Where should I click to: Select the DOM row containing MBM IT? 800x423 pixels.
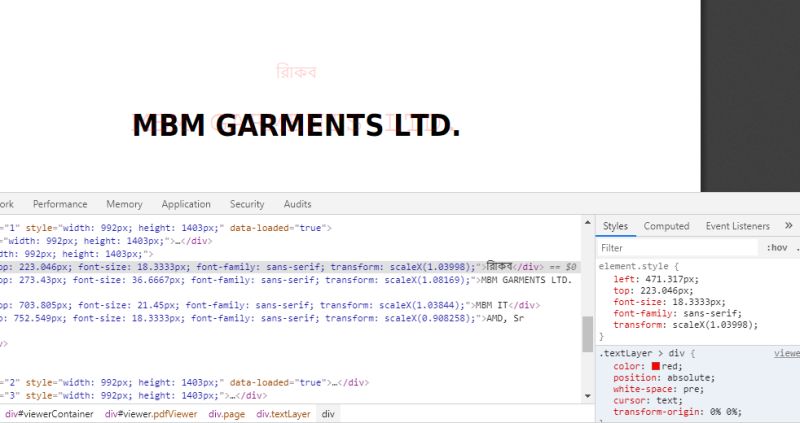(x=291, y=306)
